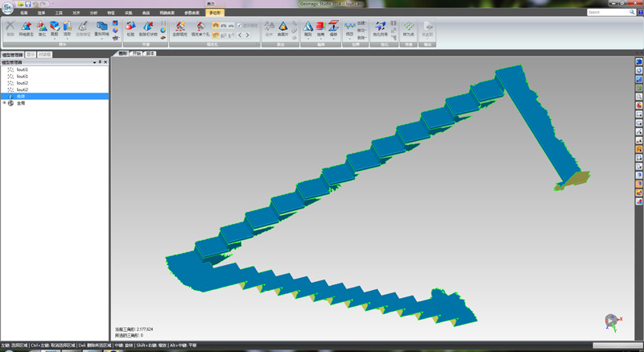The height and width of the screenshot is (352, 644).
Task: Toggle the checkbox in the fill holes group
Action: pyautogui.click(x=239, y=25)
